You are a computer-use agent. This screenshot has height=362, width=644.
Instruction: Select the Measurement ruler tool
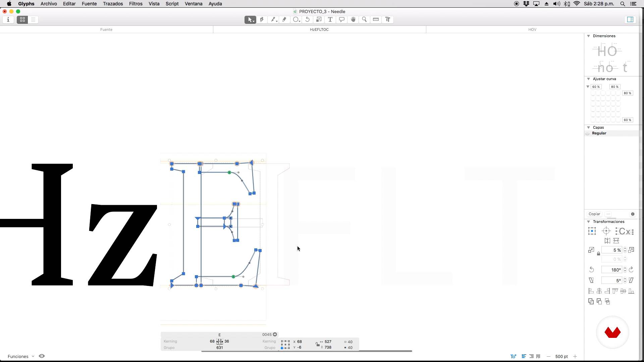376,20
